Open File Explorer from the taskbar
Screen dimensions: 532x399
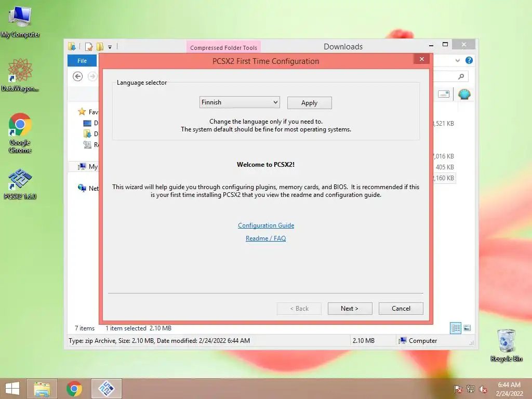pos(42,389)
